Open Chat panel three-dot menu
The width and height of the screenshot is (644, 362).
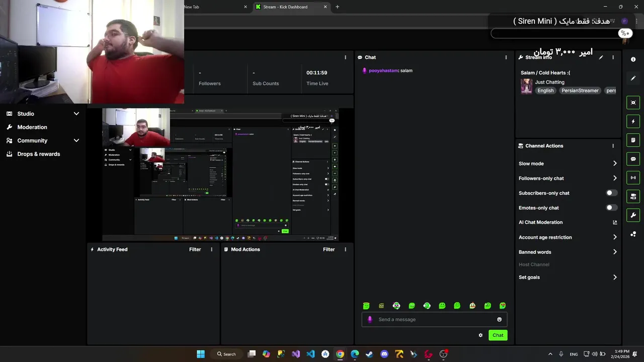coord(506,57)
